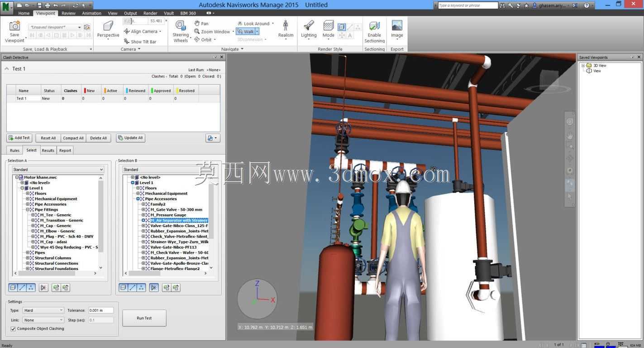Click the Add Test button
Image resolution: width=644 pixels, height=348 pixels.
click(x=19, y=138)
